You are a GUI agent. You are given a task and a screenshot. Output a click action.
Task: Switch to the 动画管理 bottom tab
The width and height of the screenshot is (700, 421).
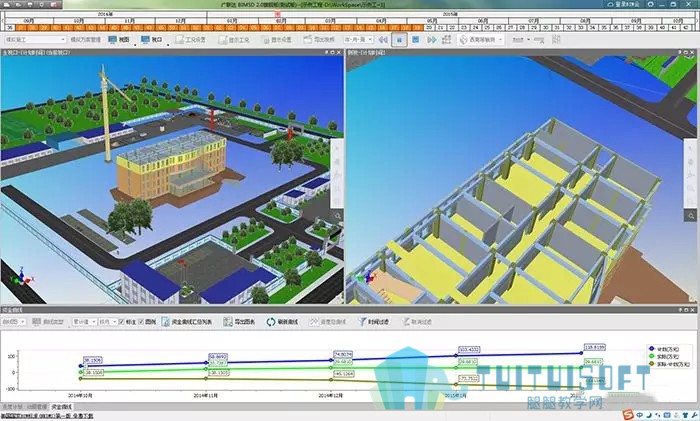click(37, 407)
